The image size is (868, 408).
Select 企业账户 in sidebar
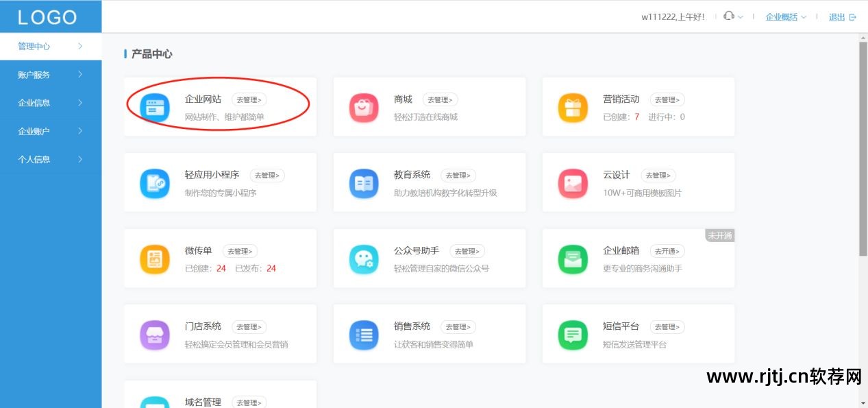tap(51, 130)
